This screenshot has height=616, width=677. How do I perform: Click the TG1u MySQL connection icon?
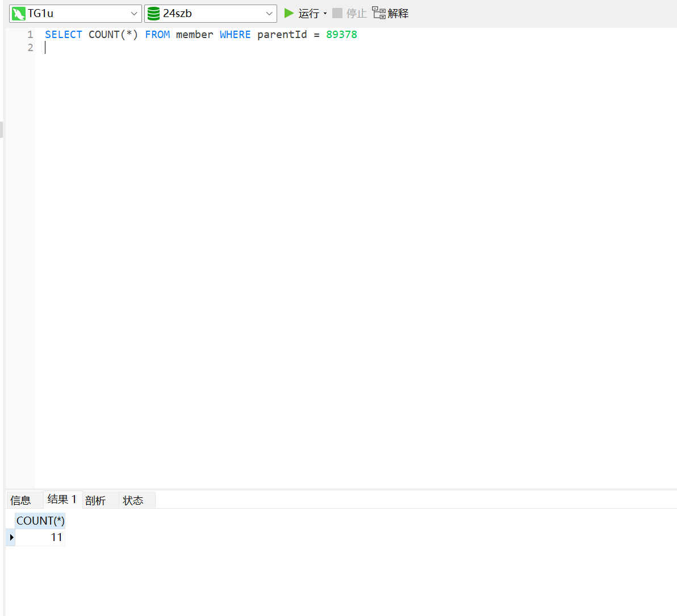[18, 14]
